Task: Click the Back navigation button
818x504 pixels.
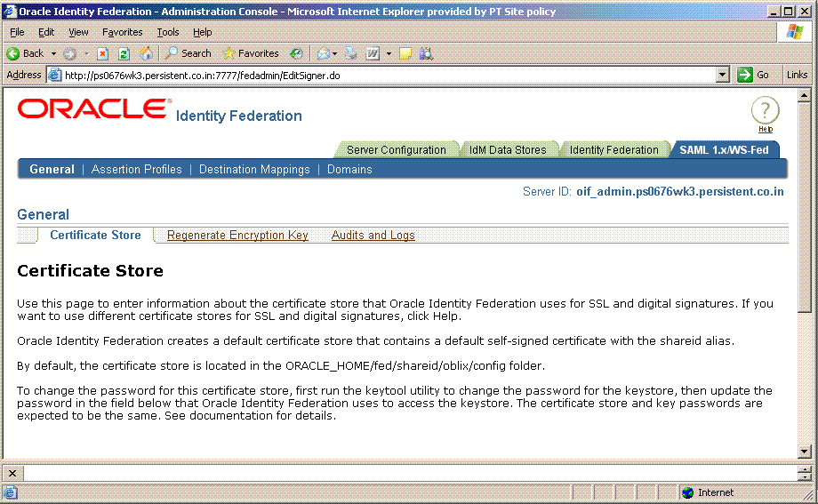Action: tap(25, 53)
